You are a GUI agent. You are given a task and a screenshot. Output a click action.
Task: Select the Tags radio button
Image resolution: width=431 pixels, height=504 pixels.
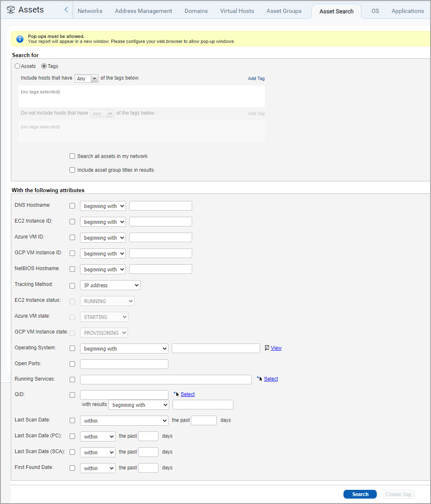[43, 66]
